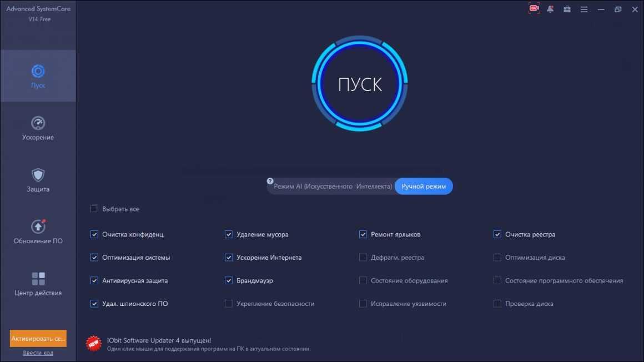This screenshot has width=644, height=362.
Task: Open the IObit Software Updater 4 announcement
Action: pyautogui.click(x=159, y=340)
